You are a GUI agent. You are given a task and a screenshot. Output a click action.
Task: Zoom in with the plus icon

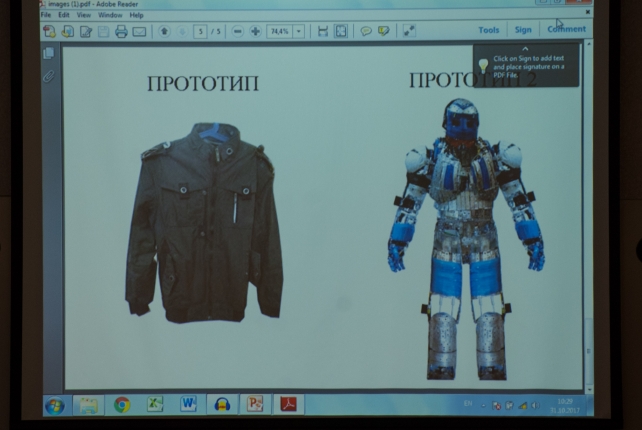tap(255, 32)
